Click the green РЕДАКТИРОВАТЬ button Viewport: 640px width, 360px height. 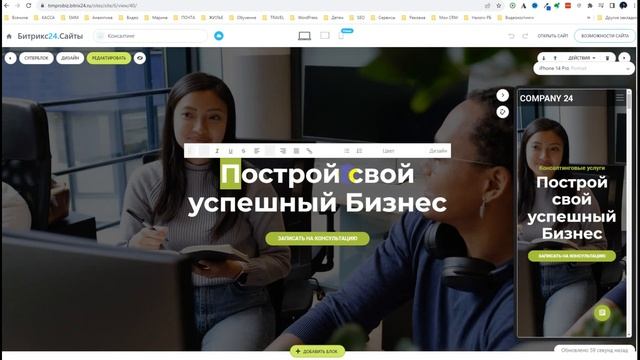(109, 58)
